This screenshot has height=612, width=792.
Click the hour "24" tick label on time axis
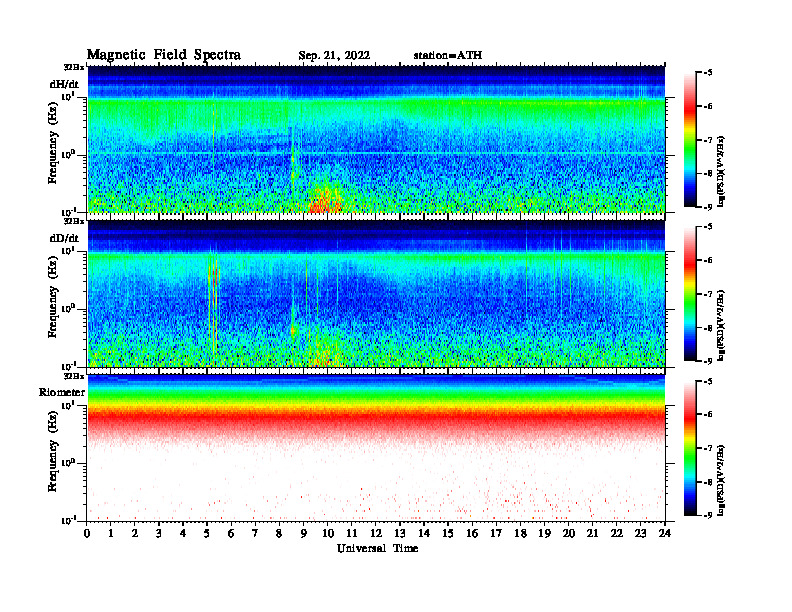coord(665,534)
